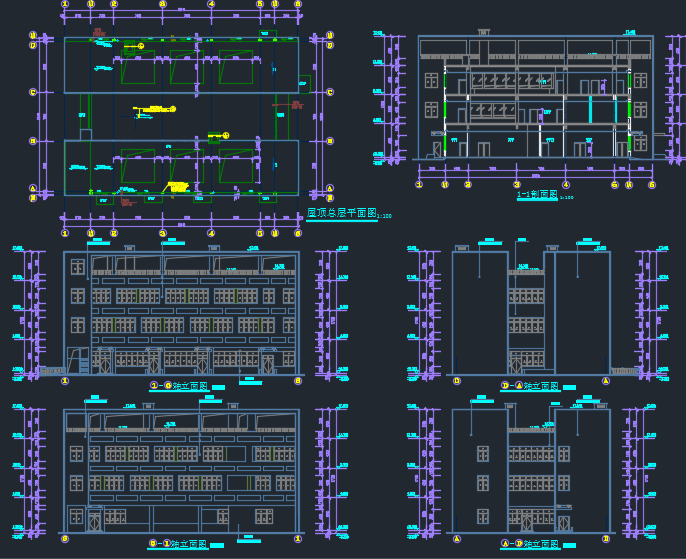The height and width of the screenshot is (559, 686).
Task: Select axis bubble 4 at roof plan bottom
Action: [211, 233]
